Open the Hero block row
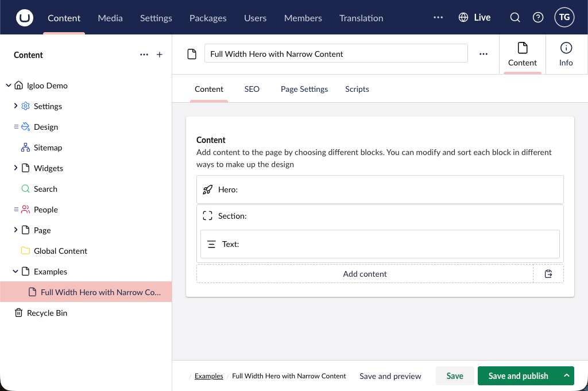The height and width of the screenshot is (391, 588). (x=380, y=189)
